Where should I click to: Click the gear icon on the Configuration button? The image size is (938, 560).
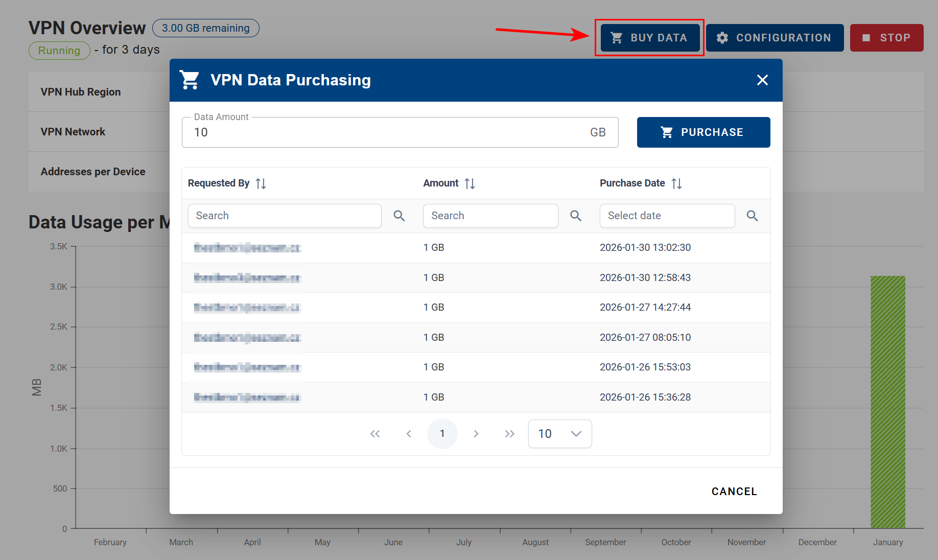click(722, 37)
